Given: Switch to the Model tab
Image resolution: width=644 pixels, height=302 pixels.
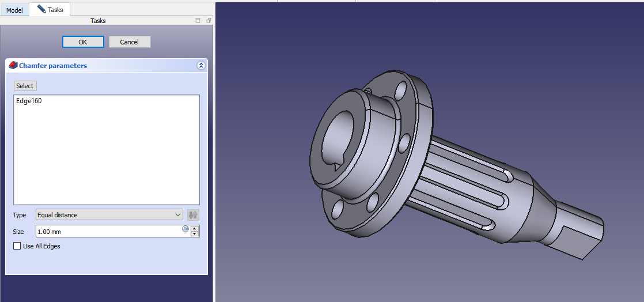Looking at the screenshot, I should (14, 10).
